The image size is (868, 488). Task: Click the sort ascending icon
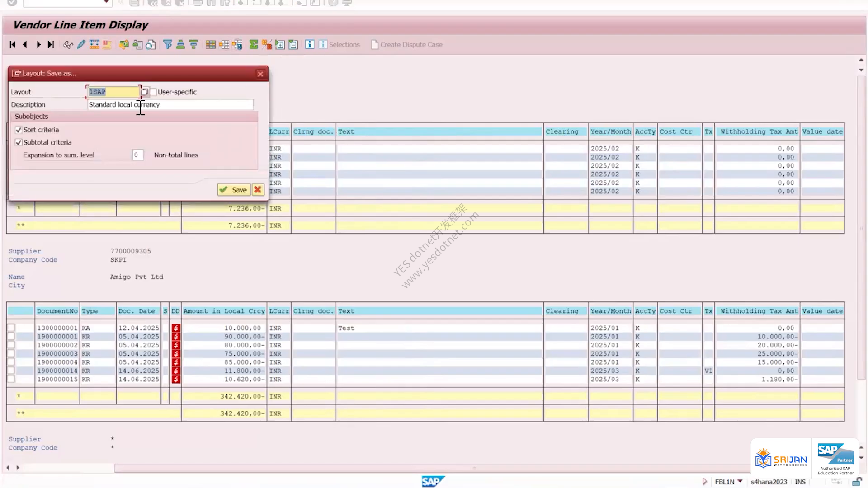pos(180,44)
